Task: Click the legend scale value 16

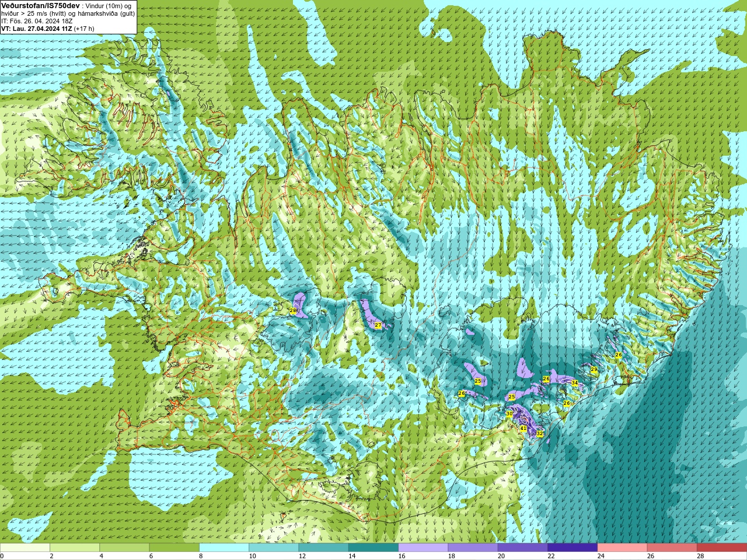Action: [402, 556]
